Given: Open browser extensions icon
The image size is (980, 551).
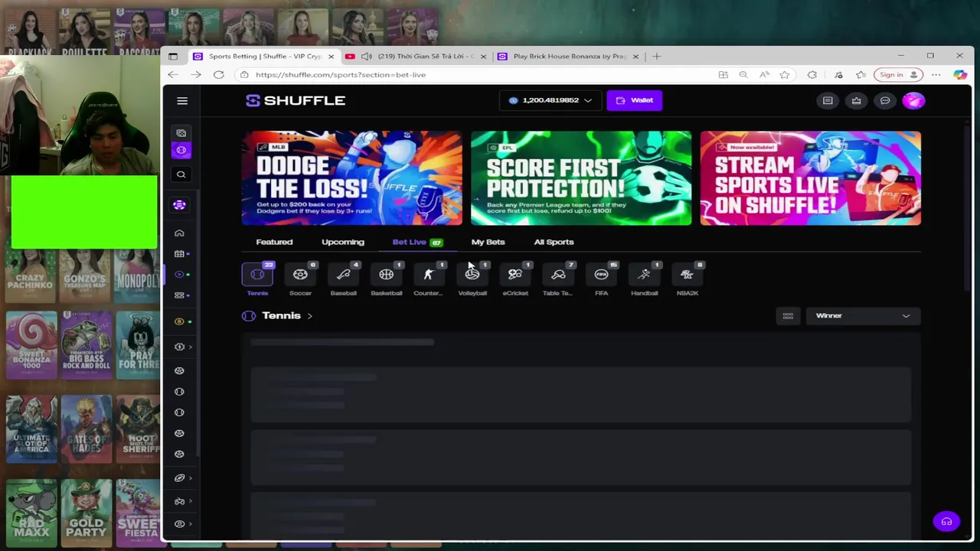Looking at the screenshot, I should 812,74.
